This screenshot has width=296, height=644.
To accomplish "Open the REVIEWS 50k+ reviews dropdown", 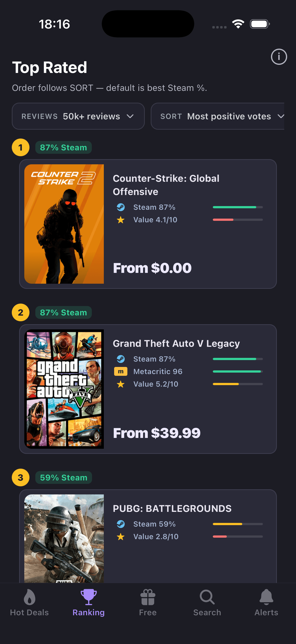I will coord(78,116).
